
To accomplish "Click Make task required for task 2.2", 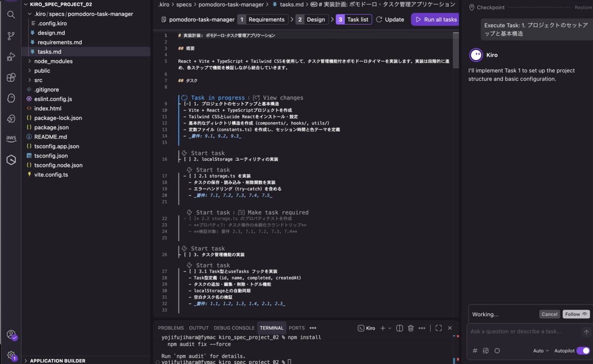I will [273, 212].
